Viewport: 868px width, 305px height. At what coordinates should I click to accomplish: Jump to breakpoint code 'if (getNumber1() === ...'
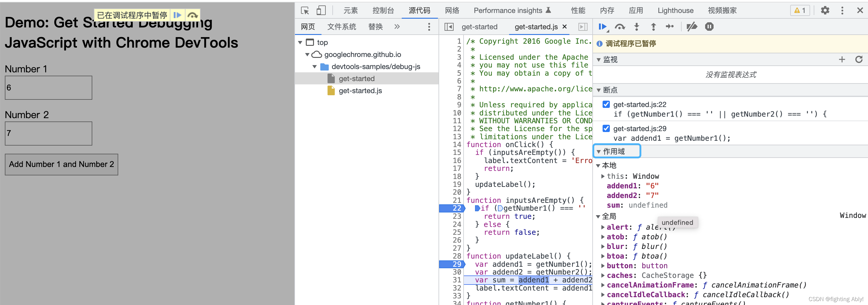coord(720,114)
